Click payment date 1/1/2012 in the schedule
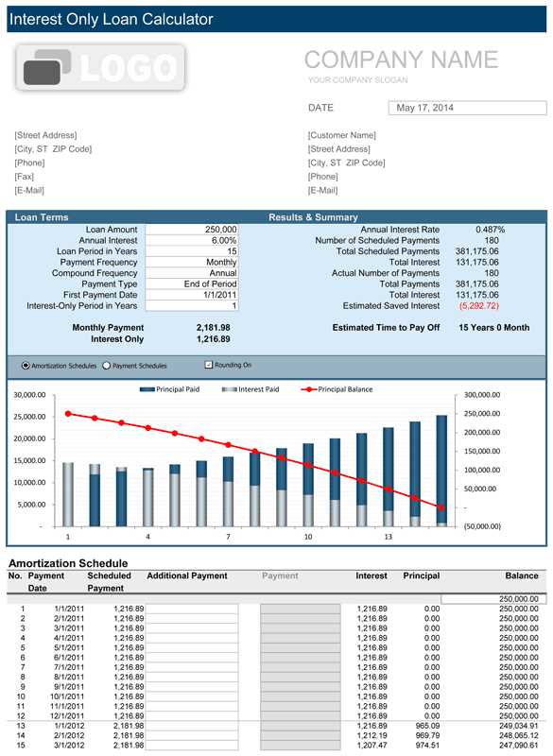Screen dimensions: 553x756 (69, 726)
